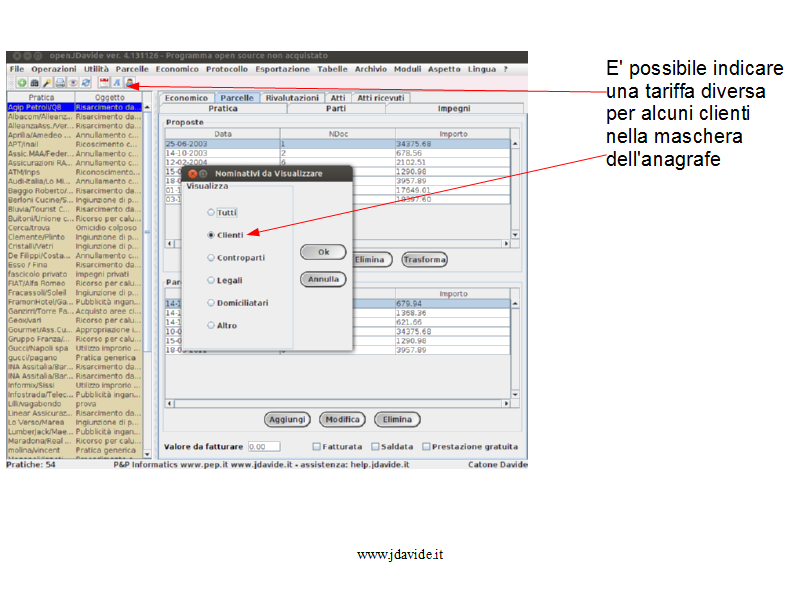The height and width of the screenshot is (600, 800).
Task: Select the Esso / Fina row
Action: tap(74, 265)
